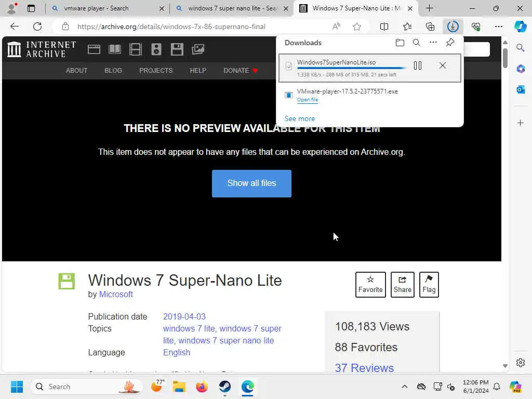The image size is (532, 399).
Task: Open Internet Archive audio speaker icon
Action: [x=156, y=49]
